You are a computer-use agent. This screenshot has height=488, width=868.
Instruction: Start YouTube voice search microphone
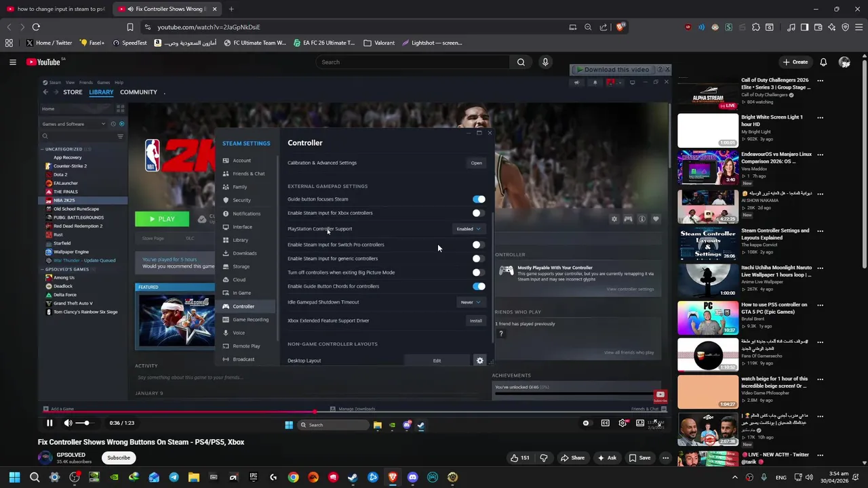click(x=545, y=62)
